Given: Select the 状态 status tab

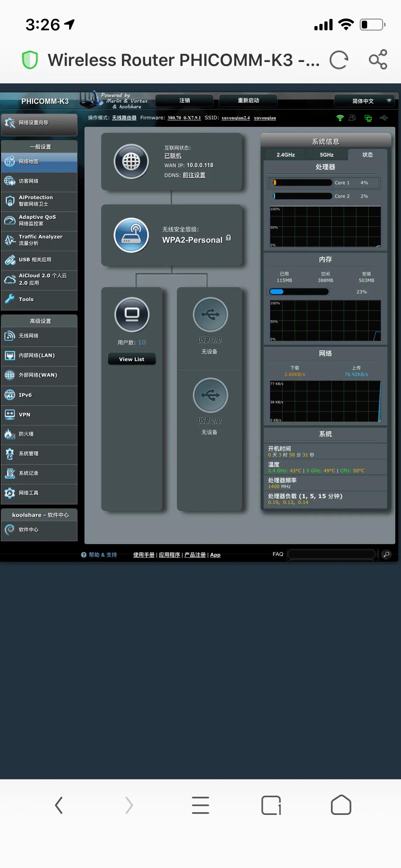Looking at the screenshot, I should pos(367,155).
